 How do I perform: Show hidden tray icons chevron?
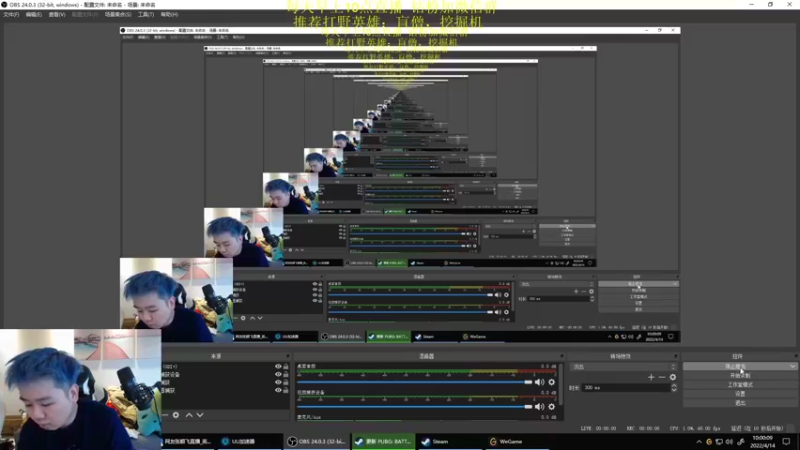(699, 442)
